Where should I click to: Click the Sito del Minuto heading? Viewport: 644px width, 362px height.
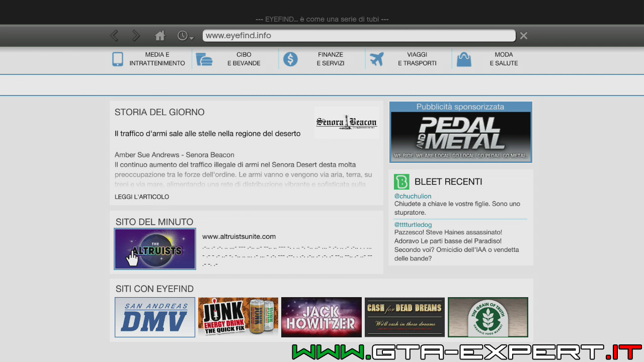click(154, 222)
